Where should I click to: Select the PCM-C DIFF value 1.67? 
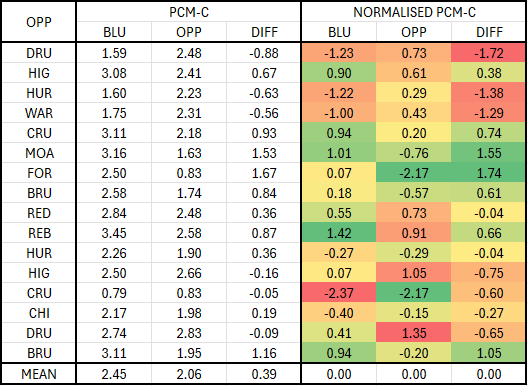point(264,173)
